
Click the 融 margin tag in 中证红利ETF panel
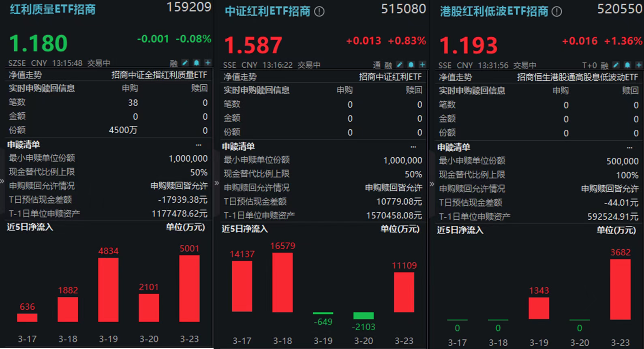[388, 65]
